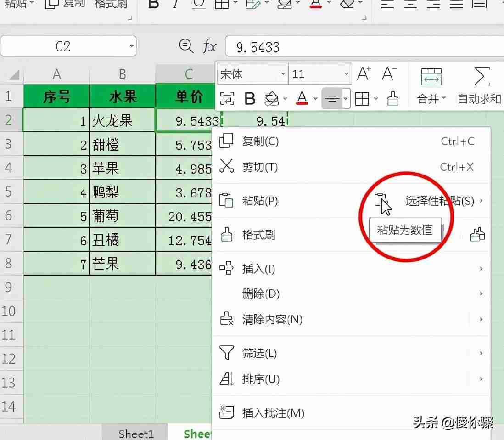Image resolution: width=504 pixels, height=440 pixels.
Task: Select the column A header
Action: 56,74
